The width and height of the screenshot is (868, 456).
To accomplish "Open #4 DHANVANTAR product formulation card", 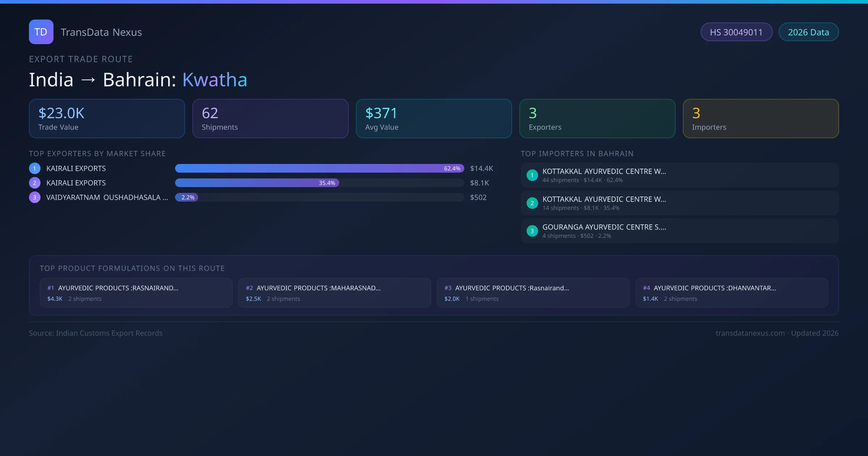I will (x=732, y=293).
